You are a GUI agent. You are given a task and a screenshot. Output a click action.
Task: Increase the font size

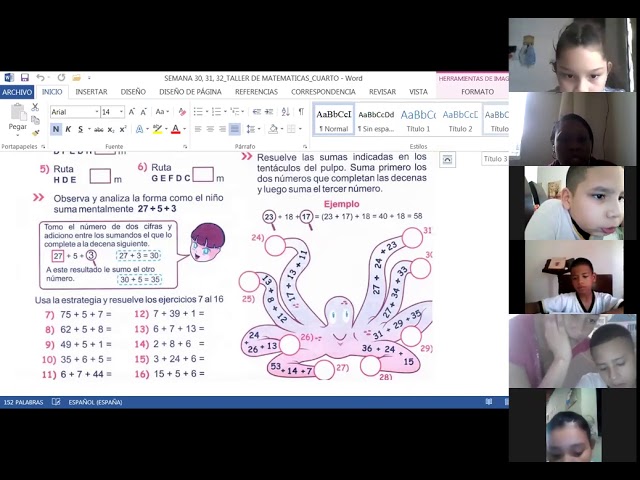131,112
